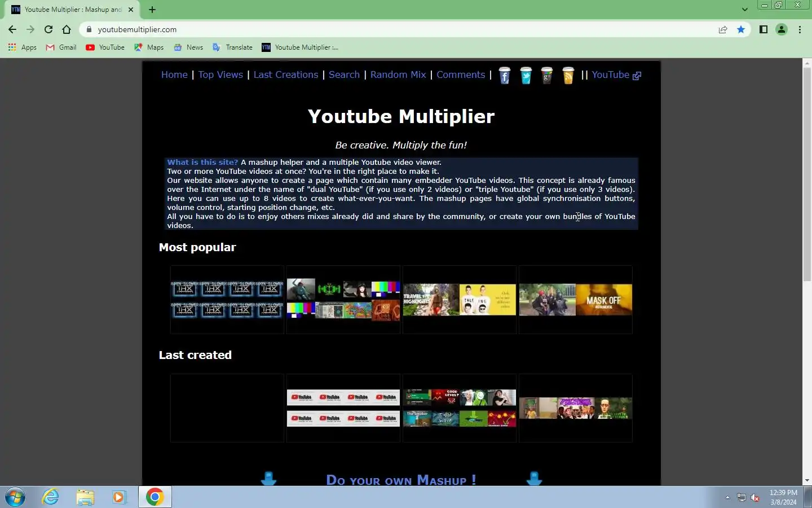Open the Tidal Wave mashup thumbnail
This screenshot has height=508, width=812.
coord(460,408)
